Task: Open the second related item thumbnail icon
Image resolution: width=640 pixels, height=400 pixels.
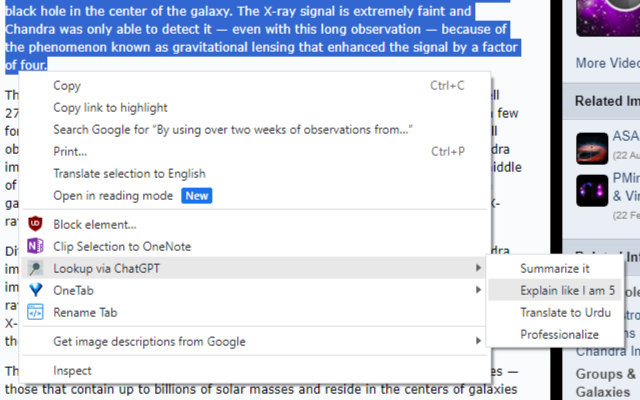Action: pyautogui.click(x=592, y=189)
